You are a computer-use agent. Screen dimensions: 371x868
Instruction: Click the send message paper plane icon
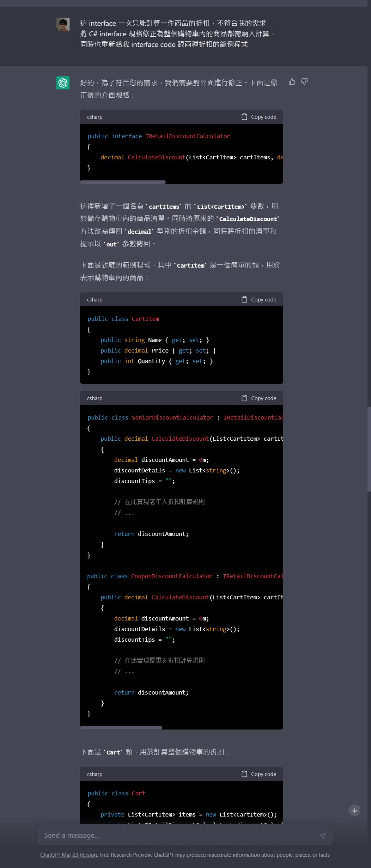pyautogui.click(x=322, y=835)
